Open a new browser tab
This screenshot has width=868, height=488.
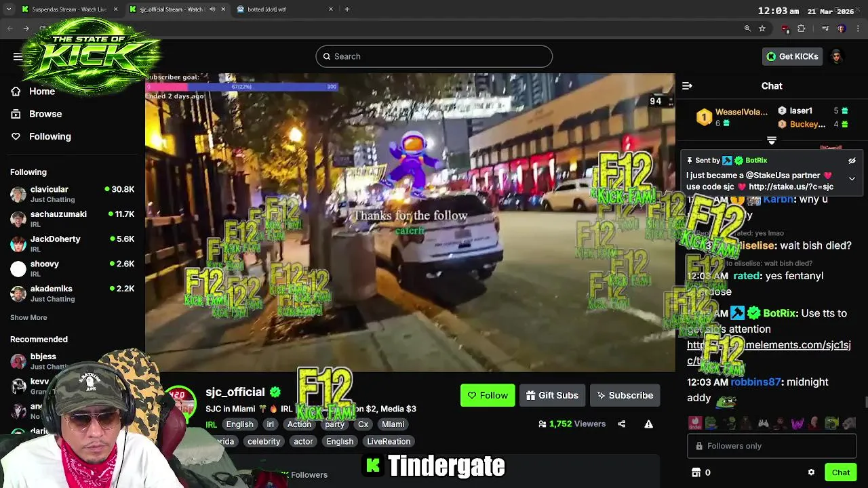pos(347,9)
